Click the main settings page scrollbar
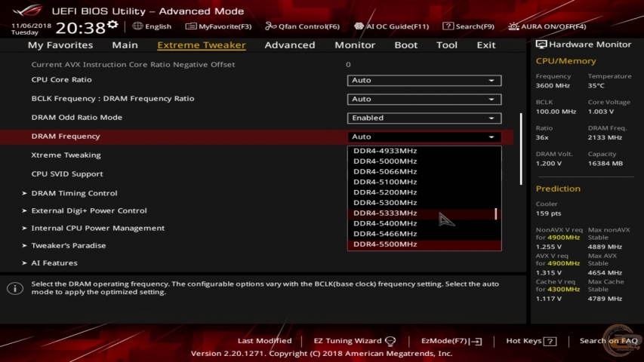This screenshot has height=362, width=644. pos(521,149)
